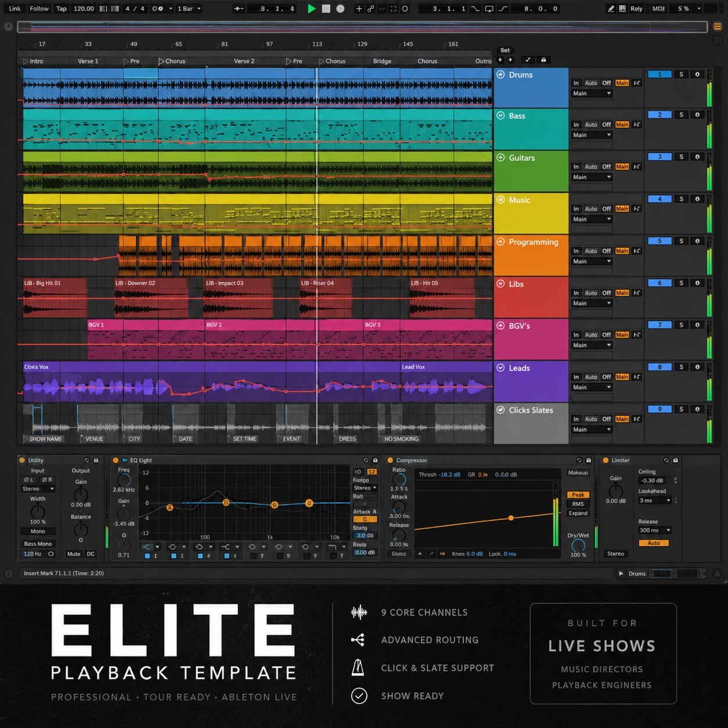Open the Bass track Main output dropdown
Image resolution: width=728 pixels, height=728 pixels.
(x=592, y=135)
